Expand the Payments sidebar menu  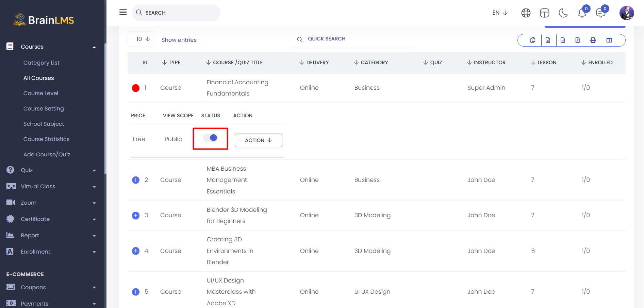tap(51, 303)
